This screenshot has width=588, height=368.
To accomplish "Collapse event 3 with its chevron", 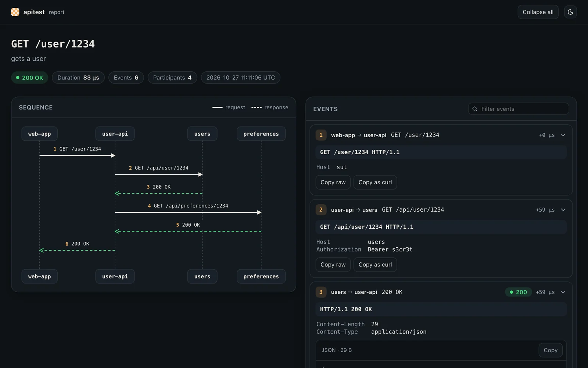I will tap(563, 292).
